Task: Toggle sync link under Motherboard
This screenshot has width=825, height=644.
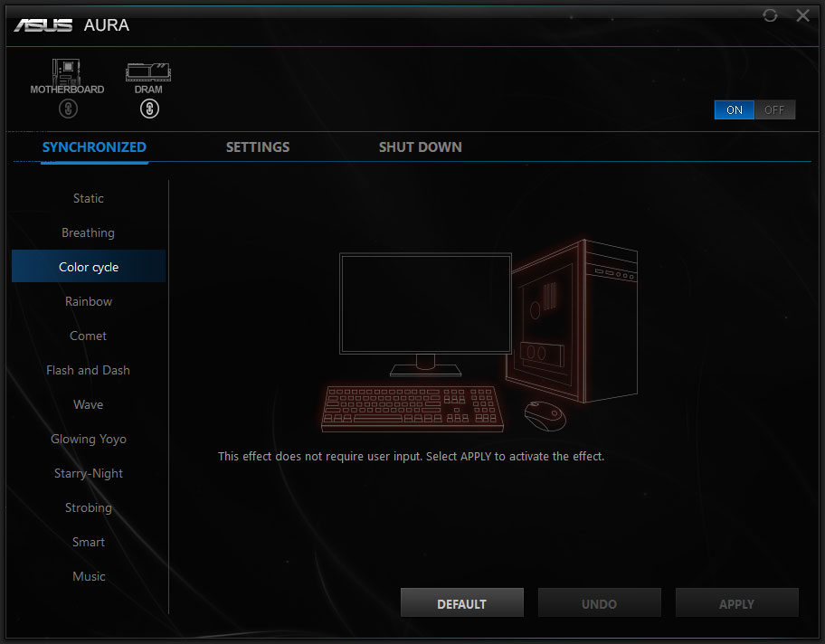Action: [x=68, y=109]
